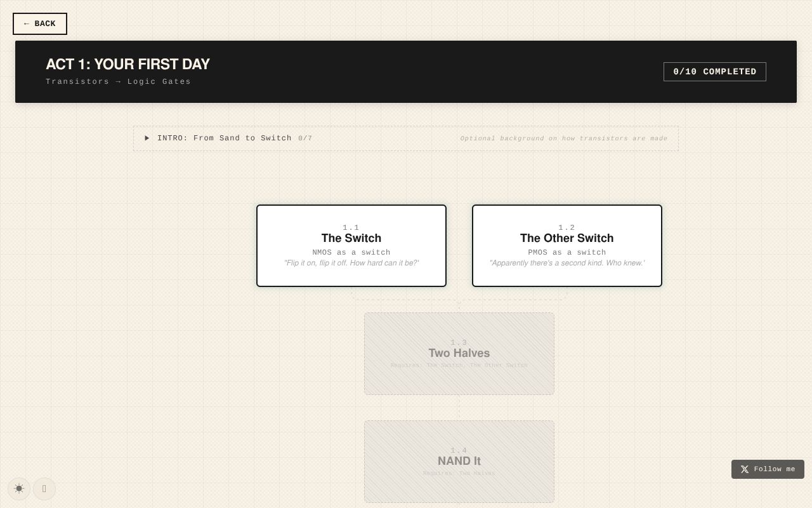Toggle the sun light/dark theme button
This screenshot has height=508, width=812.
point(19,489)
